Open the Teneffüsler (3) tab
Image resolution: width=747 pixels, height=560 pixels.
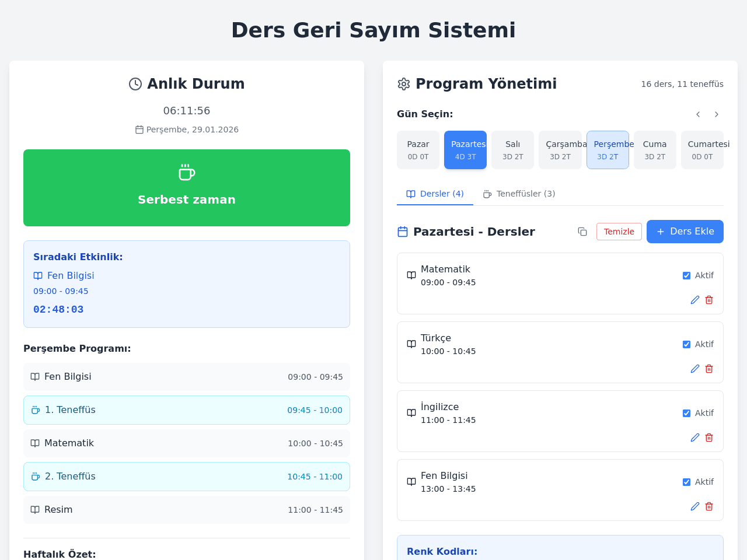519,194
